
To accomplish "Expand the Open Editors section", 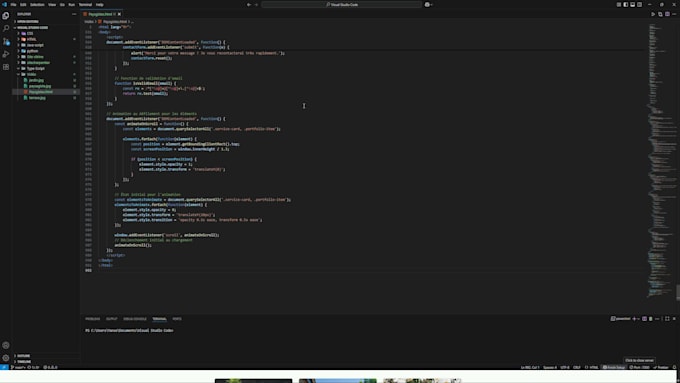I will 46,21.
